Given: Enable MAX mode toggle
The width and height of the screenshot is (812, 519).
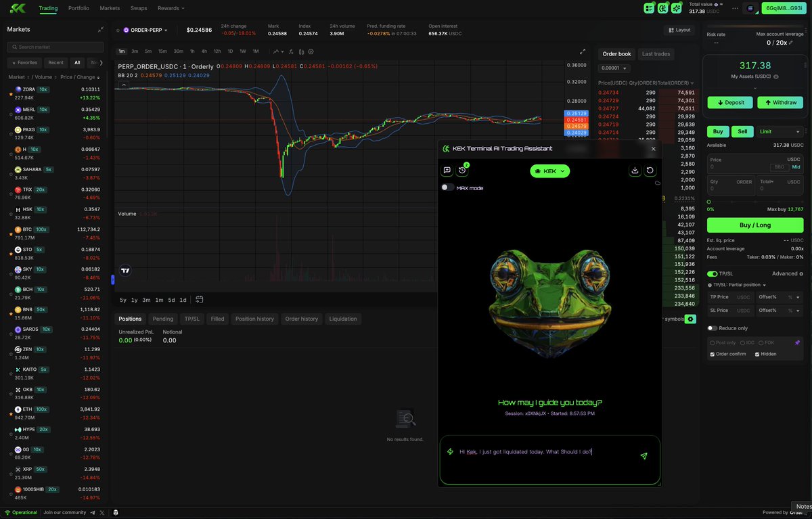Looking at the screenshot, I should 447,187.
